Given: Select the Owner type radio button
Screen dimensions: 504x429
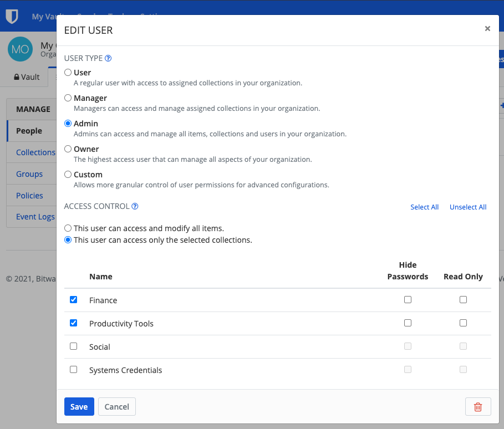Looking at the screenshot, I should coord(68,149).
